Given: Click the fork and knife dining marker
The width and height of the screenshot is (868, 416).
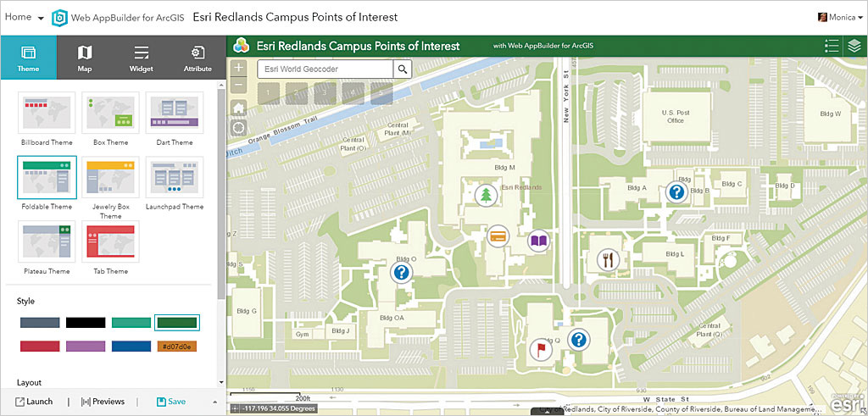Looking at the screenshot, I should click(609, 259).
